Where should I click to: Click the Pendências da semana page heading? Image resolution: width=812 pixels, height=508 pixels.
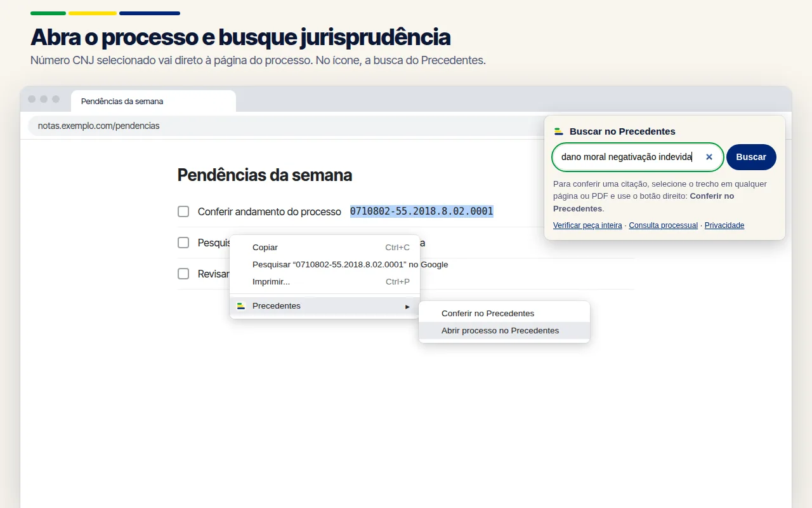(x=265, y=175)
